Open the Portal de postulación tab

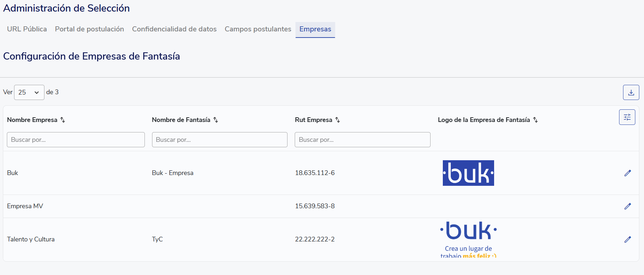tap(89, 29)
